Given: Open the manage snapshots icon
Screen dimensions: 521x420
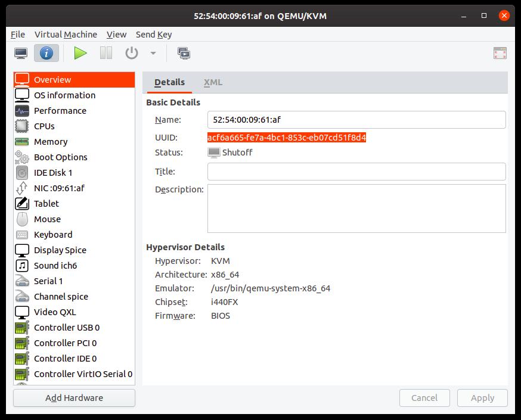Looking at the screenshot, I should (184, 53).
